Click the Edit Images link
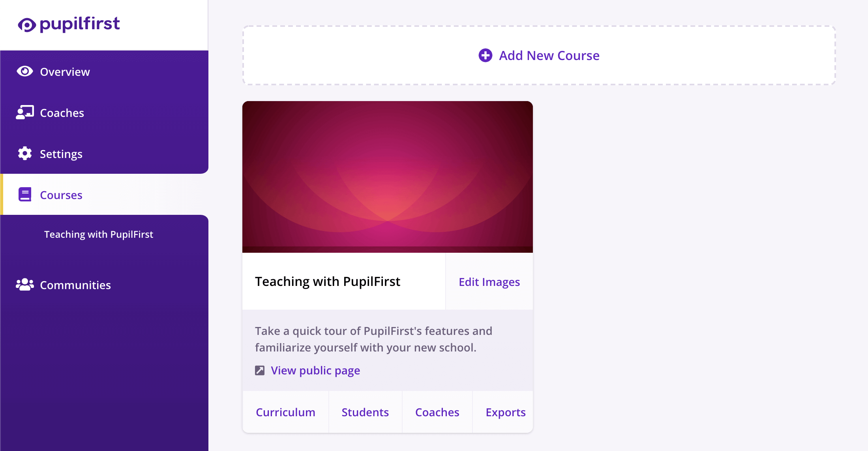 pos(489,282)
